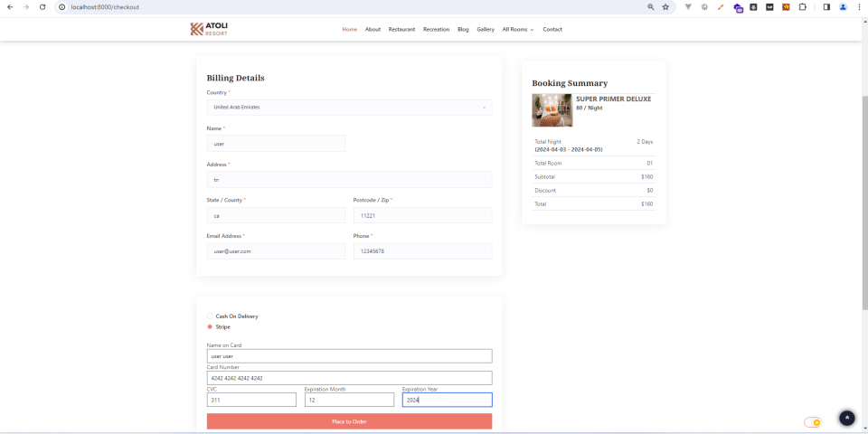868x434 pixels.
Task: Click the Booking Summary heading
Action: [x=570, y=83]
